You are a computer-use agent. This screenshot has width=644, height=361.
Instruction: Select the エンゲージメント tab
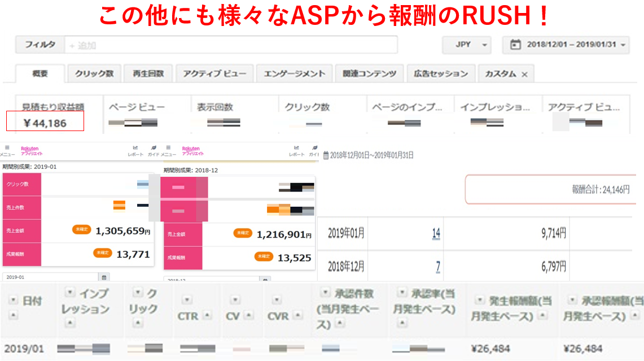(x=294, y=73)
